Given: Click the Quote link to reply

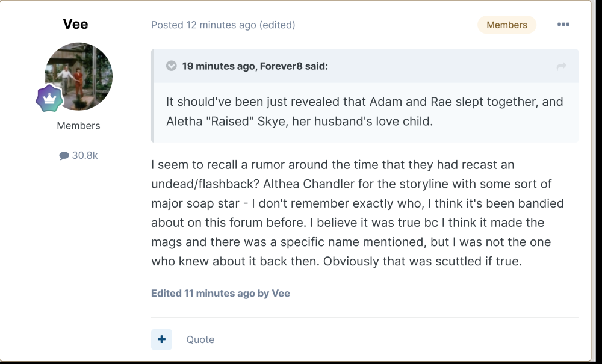Looking at the screenshot, I should pos(200,339).
